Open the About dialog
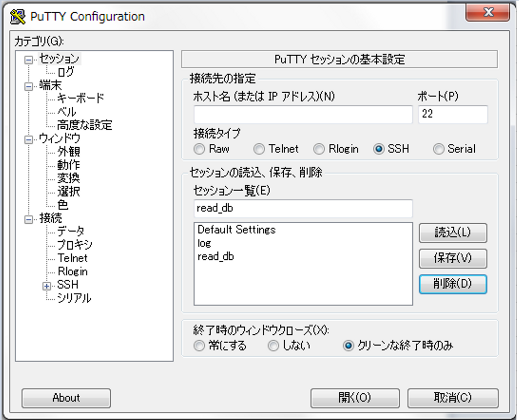The image size is (519, 420). [66, 398]
